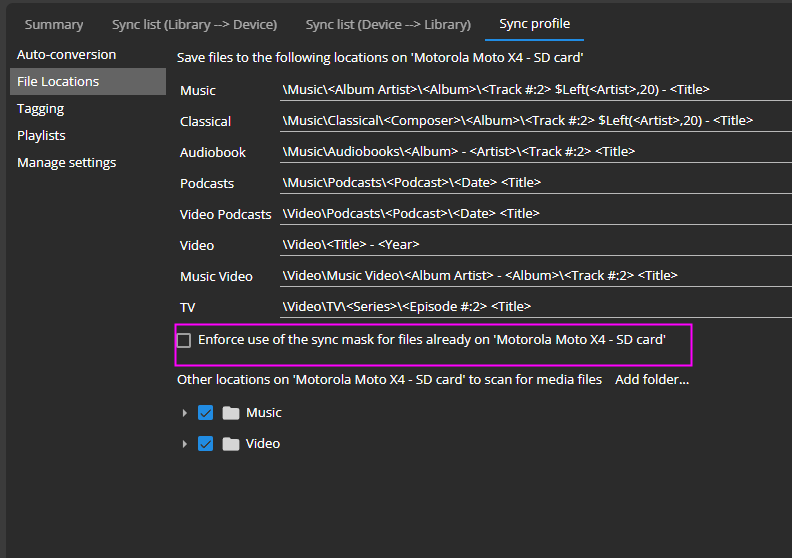
Task: Switch to the Summary tab
Action: (x=54, y=24)
